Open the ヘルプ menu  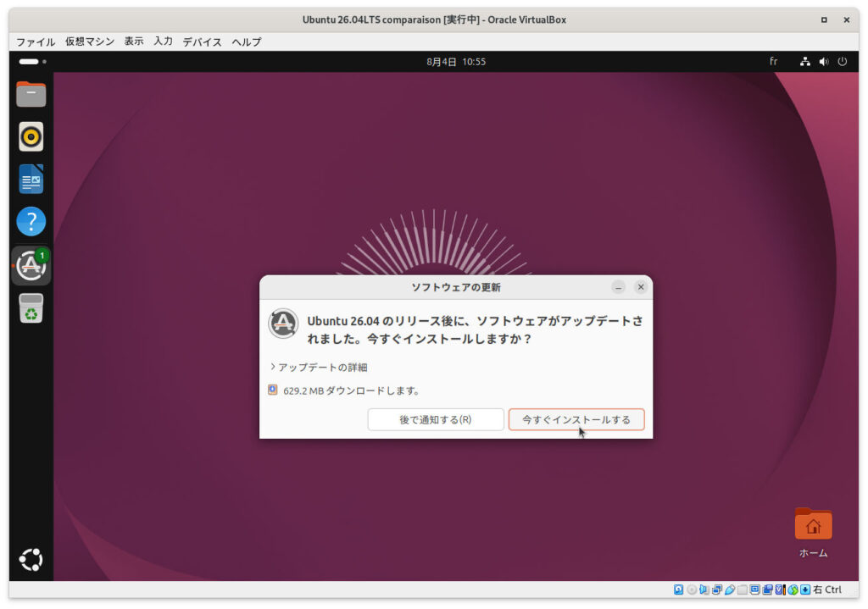point(247,42)
